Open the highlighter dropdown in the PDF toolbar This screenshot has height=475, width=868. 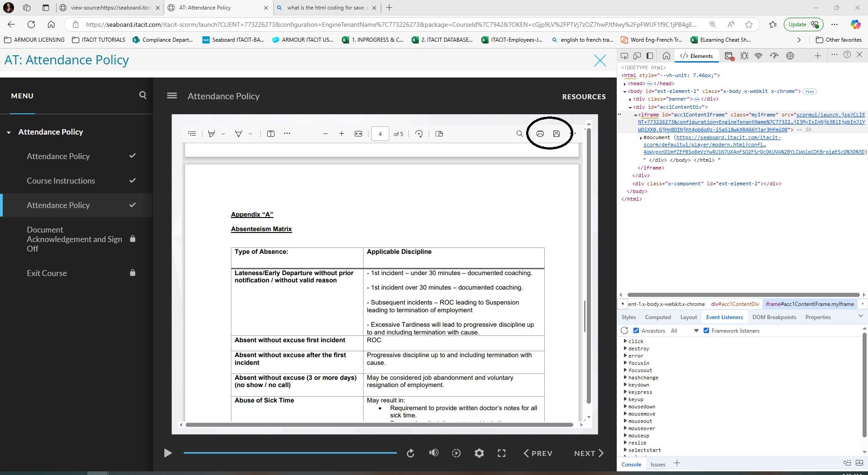point(223,134)
